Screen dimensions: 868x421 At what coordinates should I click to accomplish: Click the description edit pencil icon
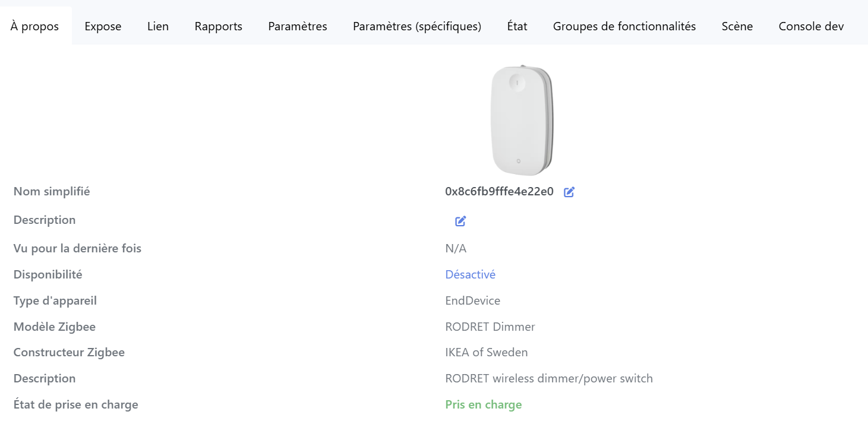coord(460,221)
